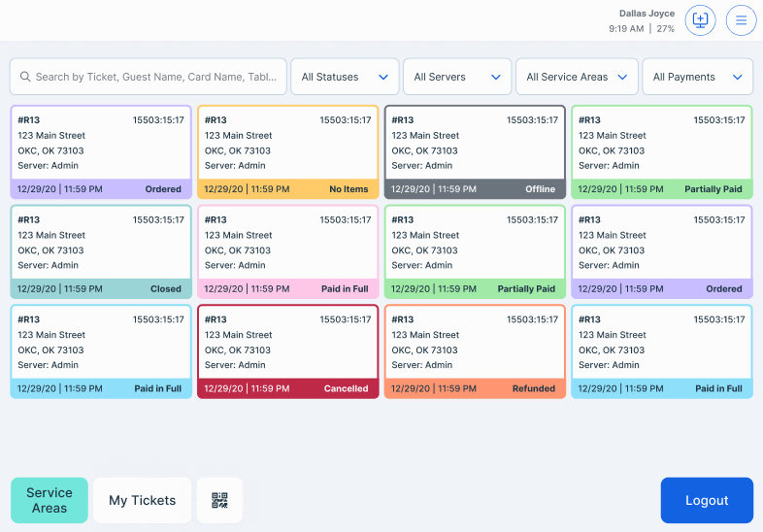Screen dimensions: 763x532
Task: Select the My Tickets tab
Action: pos(143,500)
